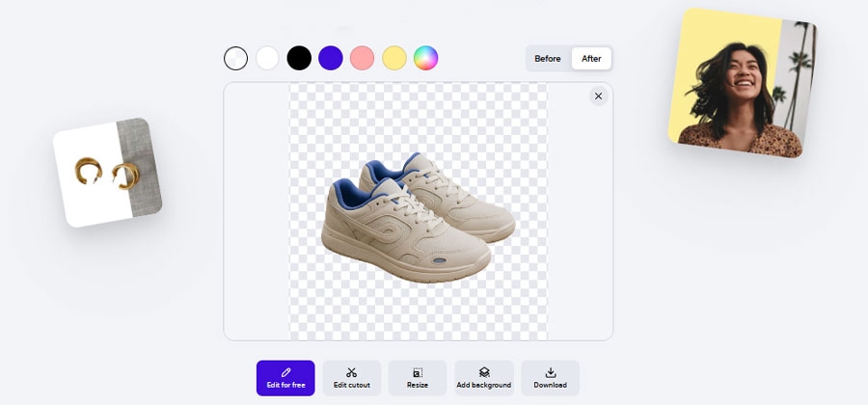Open the rainbow custom color picker

(x=425, y=58)
